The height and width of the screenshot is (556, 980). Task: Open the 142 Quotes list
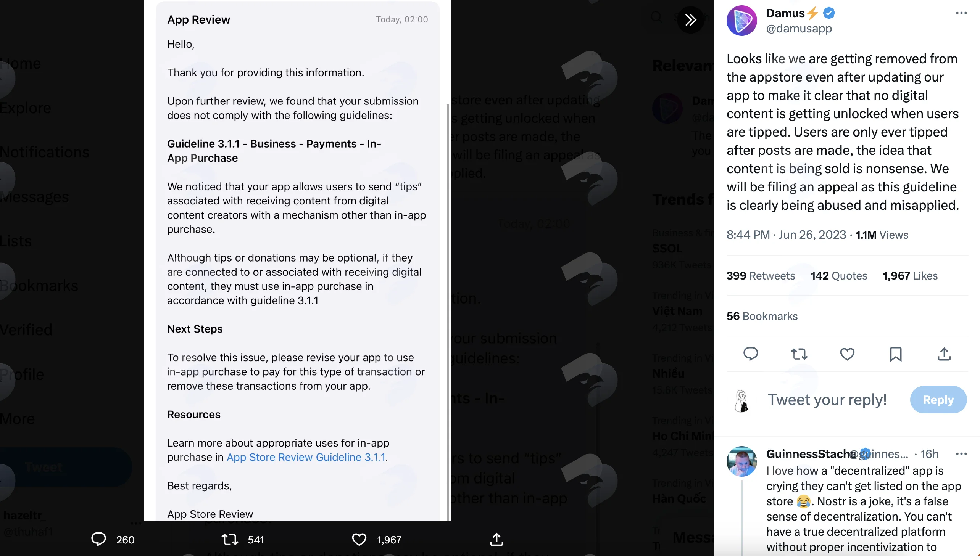(839, 276)
